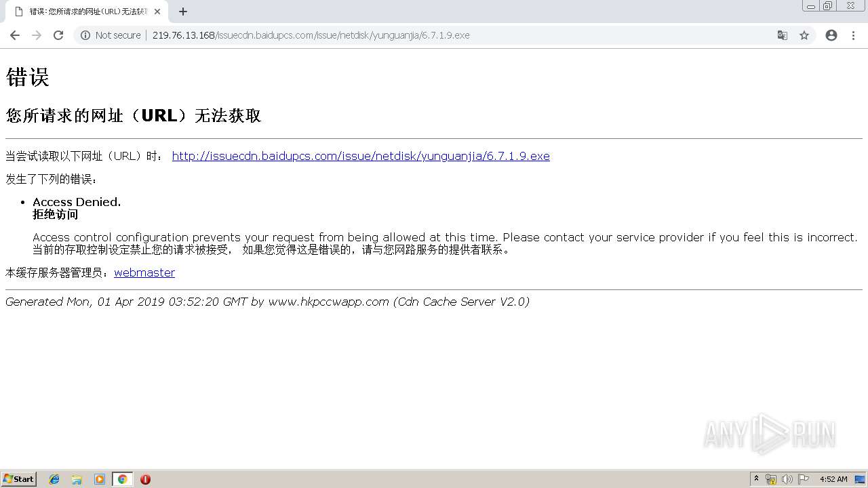Go back to the previous page
Screen dimensions: 868x488
pyautogui.click(x=15, y=35)
